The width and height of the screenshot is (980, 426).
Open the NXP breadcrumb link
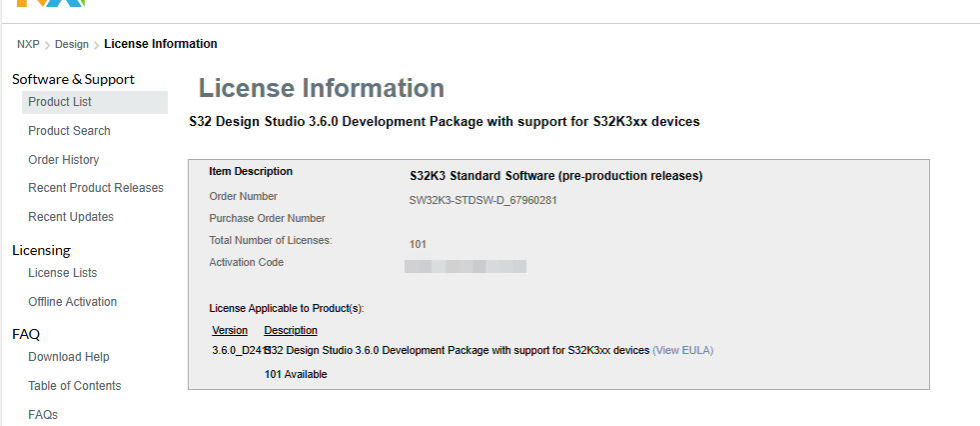pos(28,44)
